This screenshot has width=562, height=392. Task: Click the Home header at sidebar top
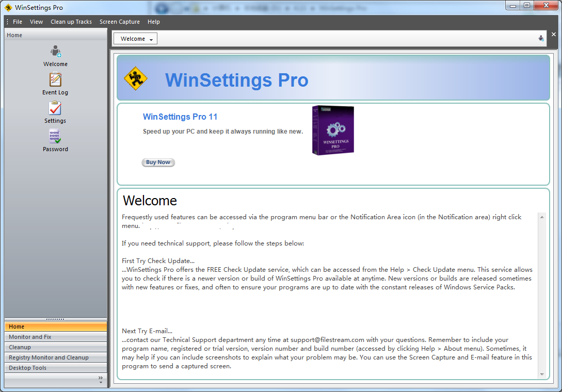click(x=56, y=35)
